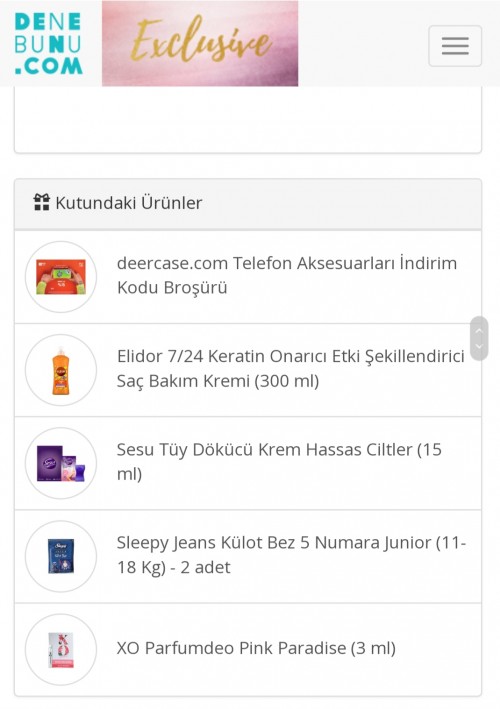Click the site header bar background

pyautogui.click(x=362, y=43)
